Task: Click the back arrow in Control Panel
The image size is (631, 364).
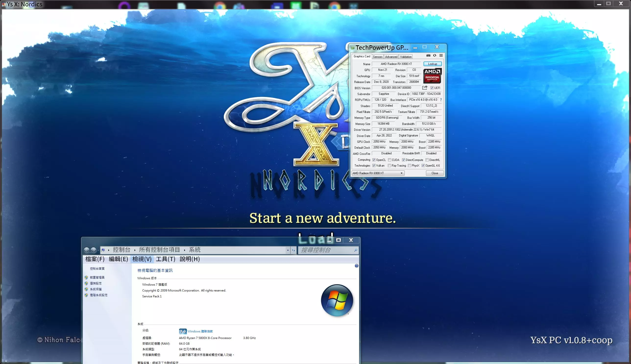Action: click(87, 250)
